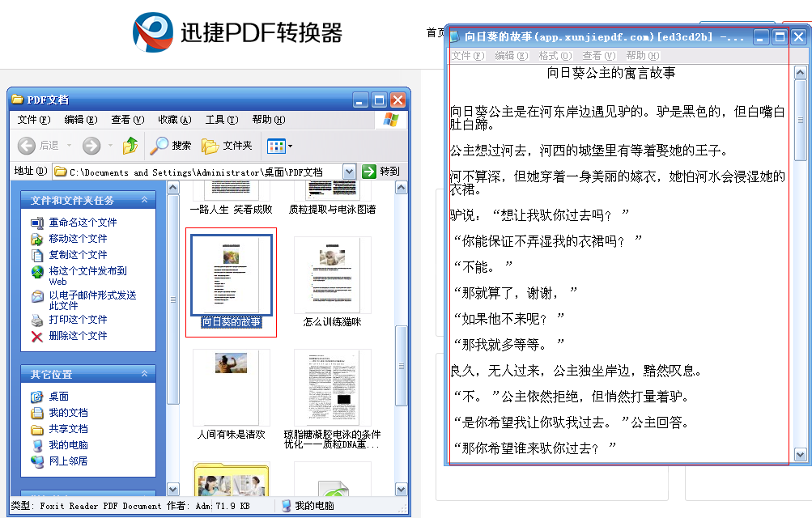Select the 人间有味是清欢 file thumbnail

[231, 388]
